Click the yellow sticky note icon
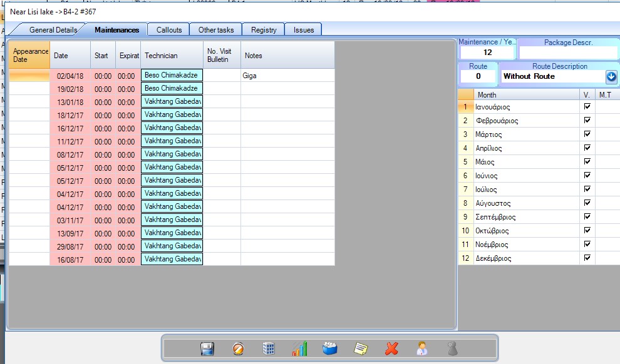The image size is (620, 364). 361,349
